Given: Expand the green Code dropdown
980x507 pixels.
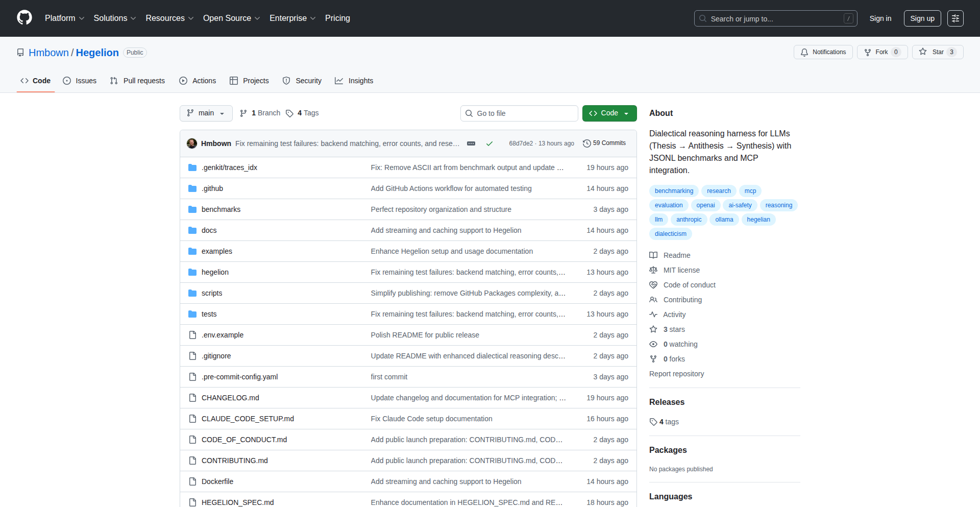Looking at the screenshot, I should click(609, 113).
